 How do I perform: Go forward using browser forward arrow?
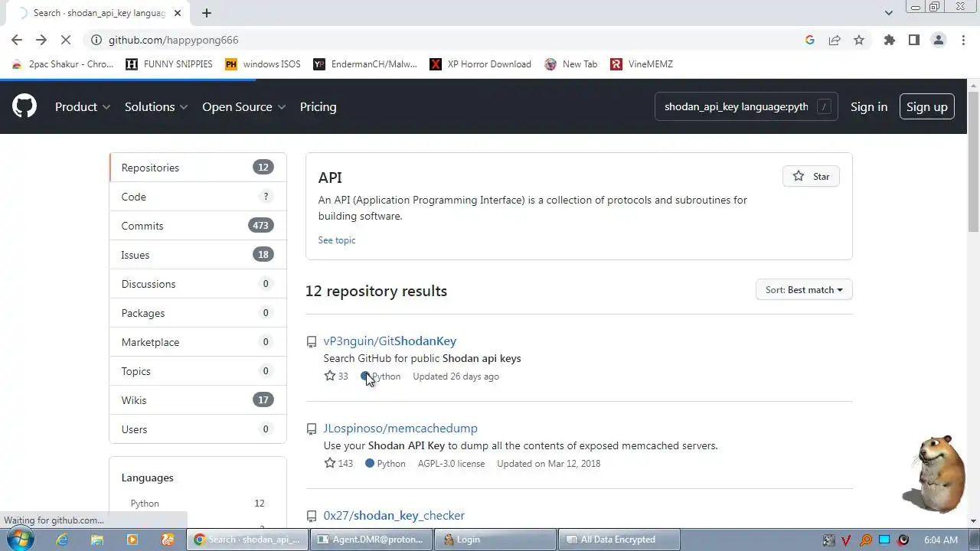pyautogui.click(x=41, y=40)
